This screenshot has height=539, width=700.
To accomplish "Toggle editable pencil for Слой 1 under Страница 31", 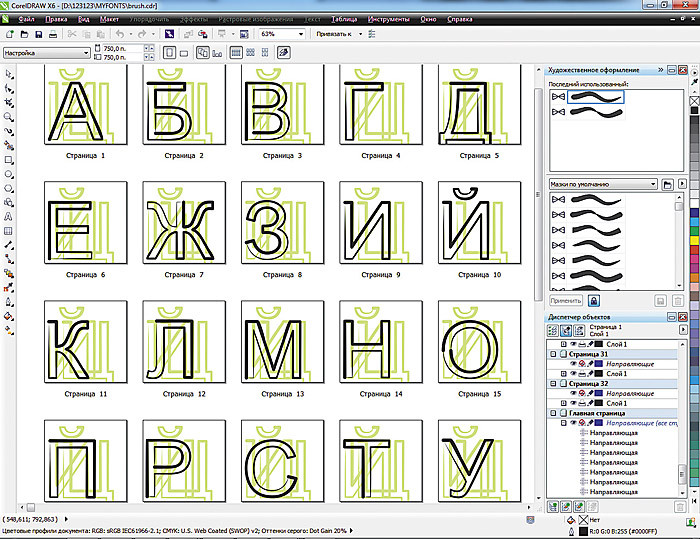I will 590,373.
